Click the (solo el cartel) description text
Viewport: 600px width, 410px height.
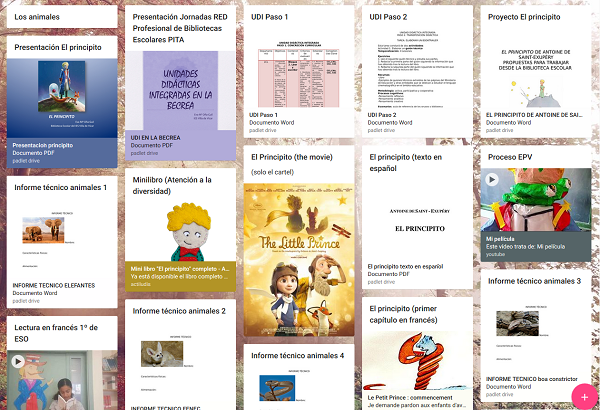click(x=272, y=172)
